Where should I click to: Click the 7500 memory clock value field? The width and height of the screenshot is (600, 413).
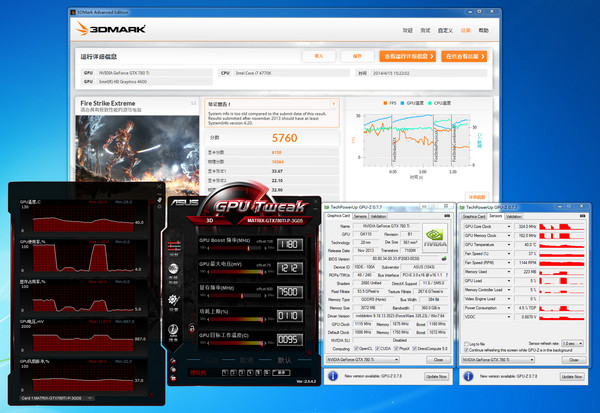tap(290, 292)
